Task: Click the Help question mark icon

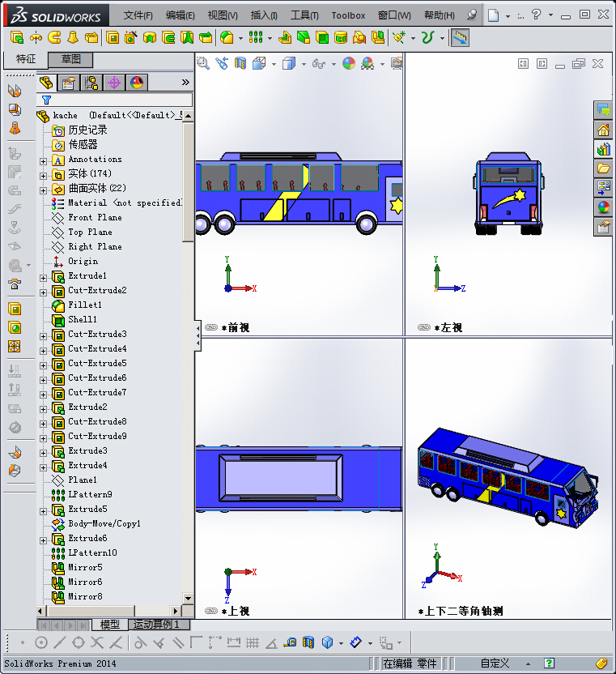Action: (536, 15)
